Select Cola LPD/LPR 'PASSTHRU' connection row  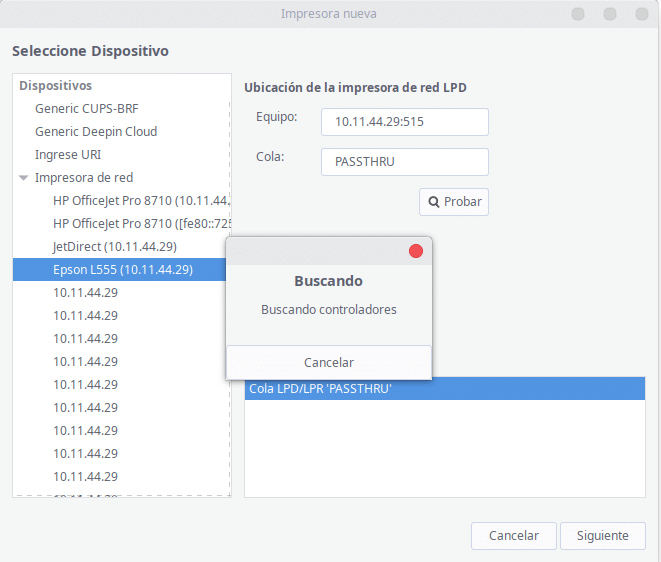444,388
